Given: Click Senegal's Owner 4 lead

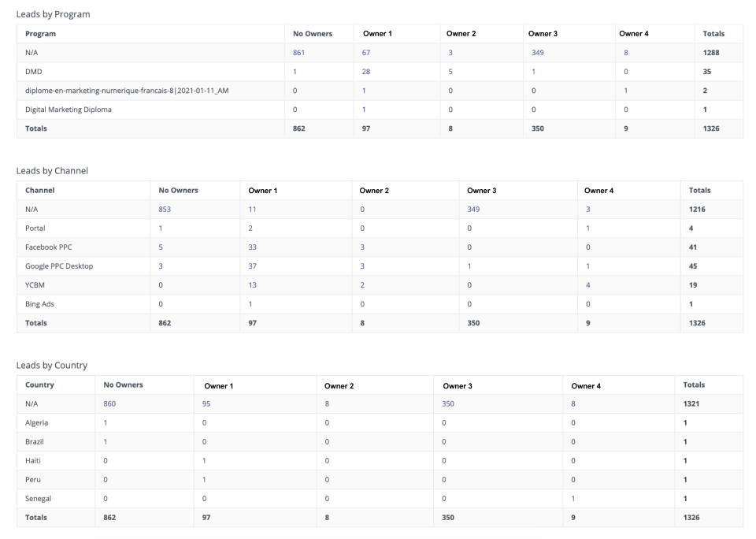Looking at the screenshot, I should (573, 498).
